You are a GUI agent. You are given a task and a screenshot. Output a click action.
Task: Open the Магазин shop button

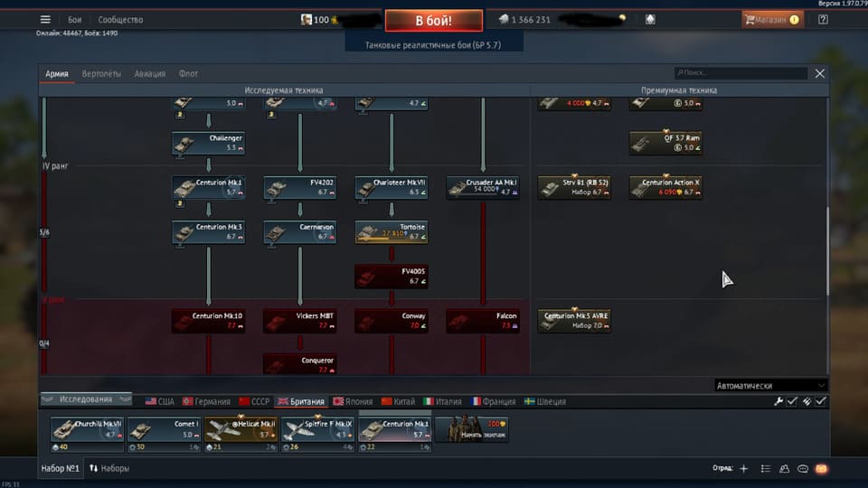(x=772, y=19)
